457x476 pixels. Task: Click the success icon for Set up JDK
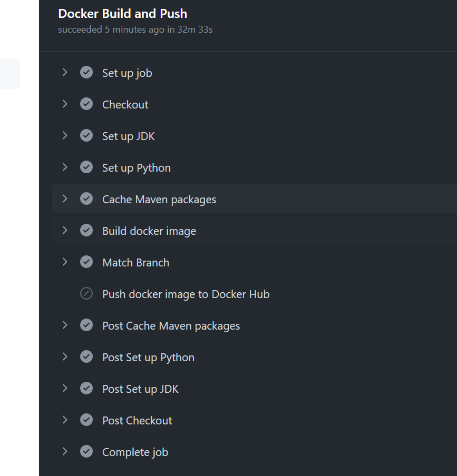[86, 136]
